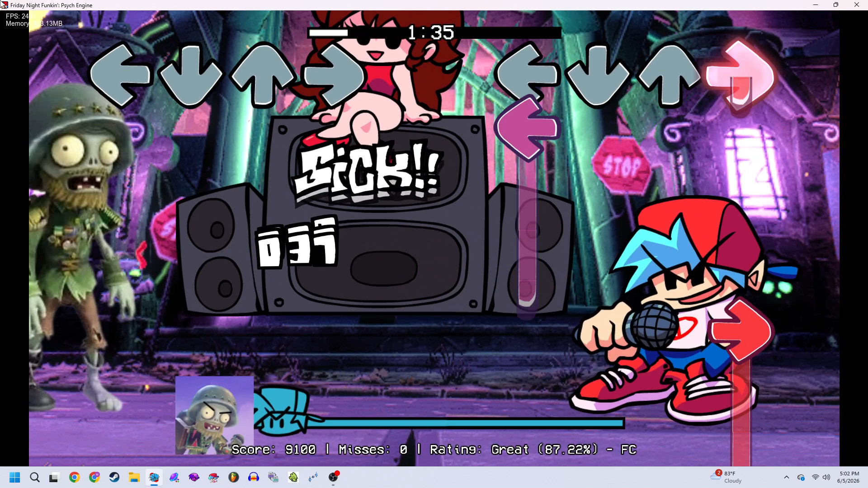Viewport: 868px width, 488px height.
Task: Open the file converter taskbar app
Action: (274, 477)
